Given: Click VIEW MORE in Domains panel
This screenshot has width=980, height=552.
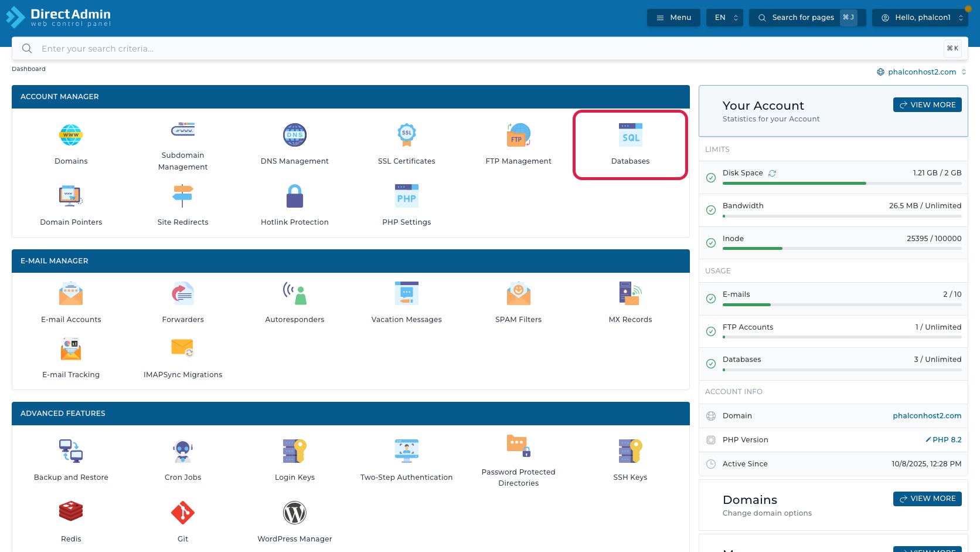Looking at the screenshot, I should tap(927, 499).
